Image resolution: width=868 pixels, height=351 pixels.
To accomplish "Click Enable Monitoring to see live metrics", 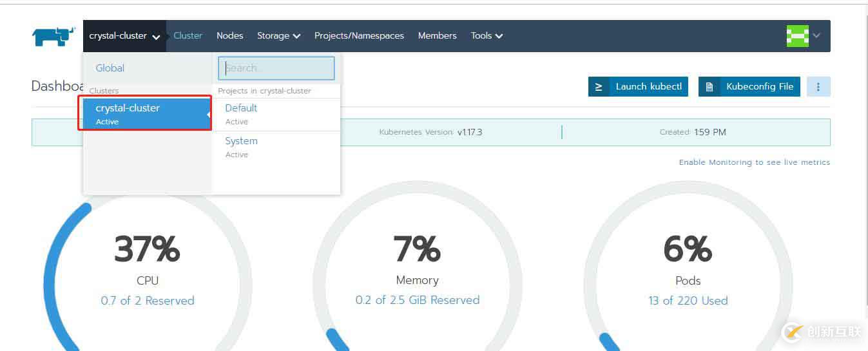I will pos(755,162).
